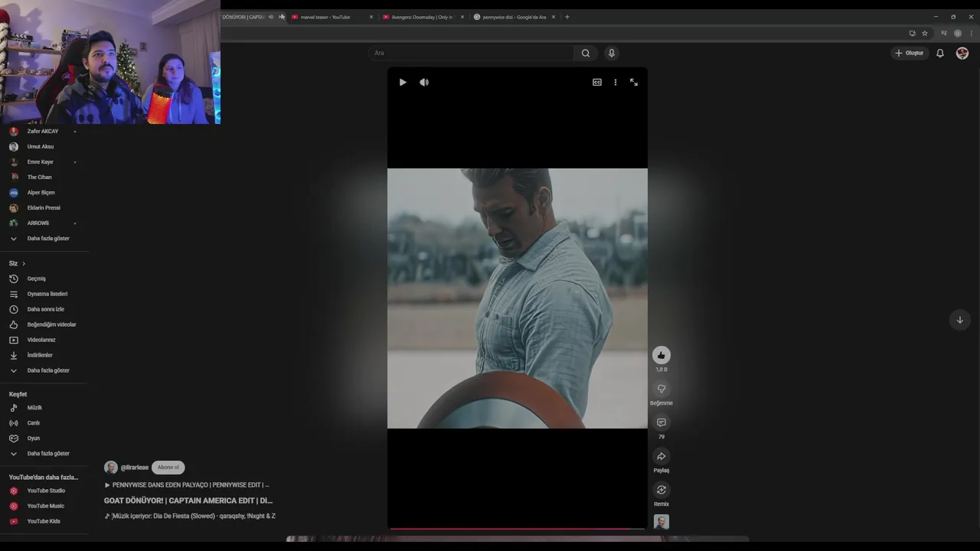Open the notifications bell

(940, 53)
